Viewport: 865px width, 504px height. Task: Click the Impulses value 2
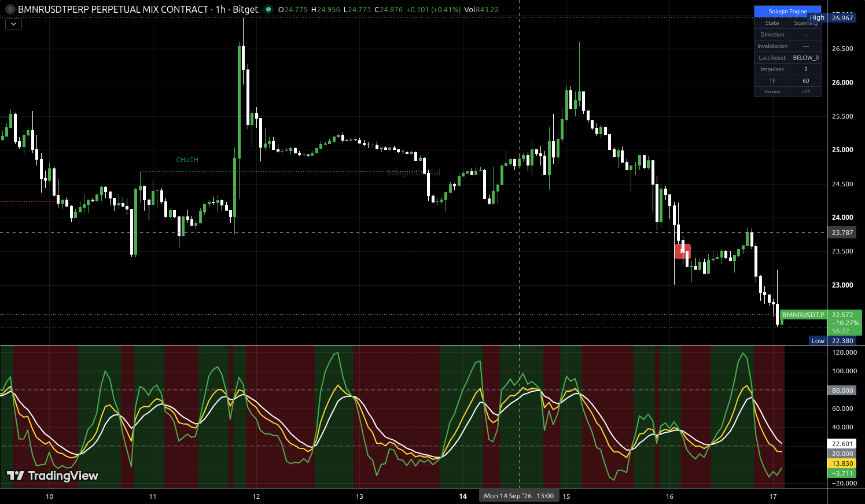coord(806,69)
